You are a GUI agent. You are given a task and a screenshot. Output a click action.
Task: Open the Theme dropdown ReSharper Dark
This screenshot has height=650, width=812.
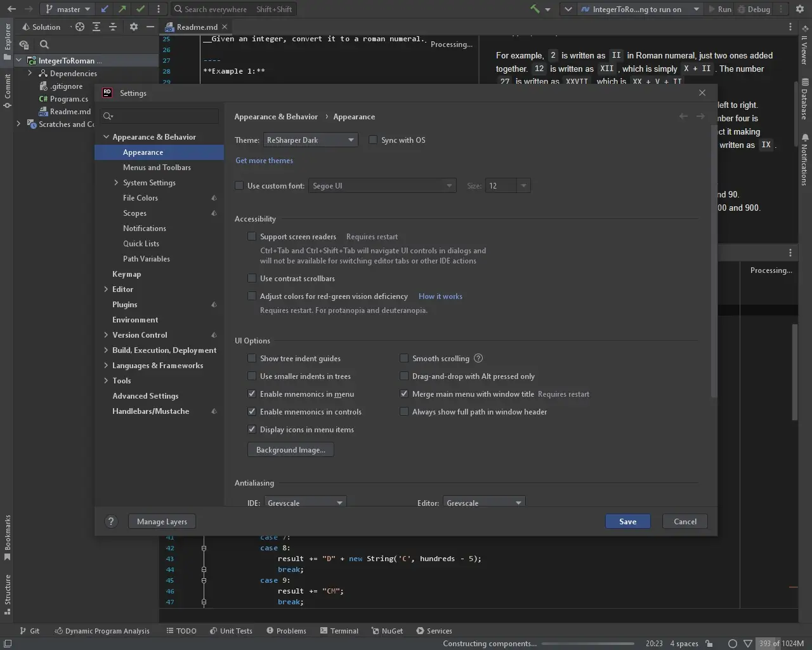point(310,140)
